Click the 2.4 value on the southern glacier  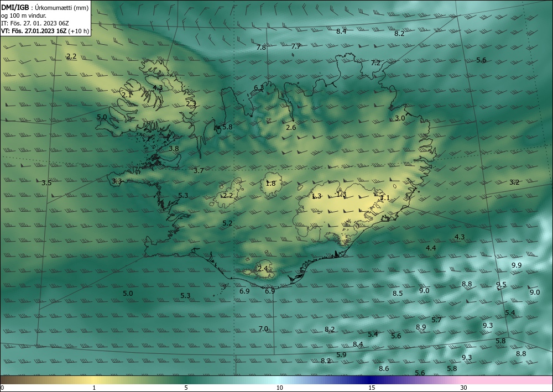[x=263, y=269]
